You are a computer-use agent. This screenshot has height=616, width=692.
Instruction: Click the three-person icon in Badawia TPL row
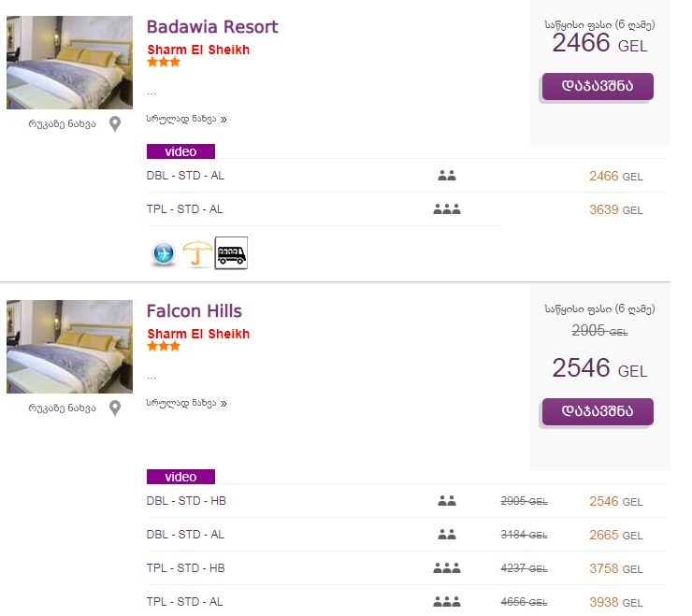tap(447, 209)
